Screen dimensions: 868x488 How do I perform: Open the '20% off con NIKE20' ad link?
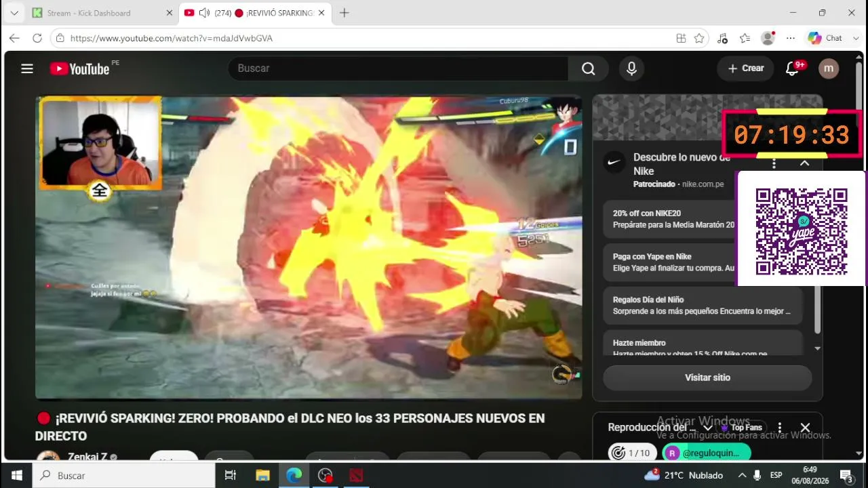coord(669,219)
